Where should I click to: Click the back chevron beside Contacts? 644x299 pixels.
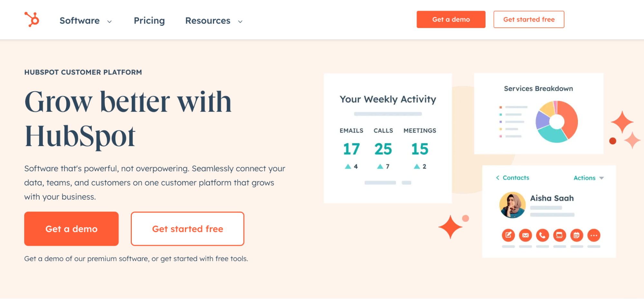coord(498,178)
